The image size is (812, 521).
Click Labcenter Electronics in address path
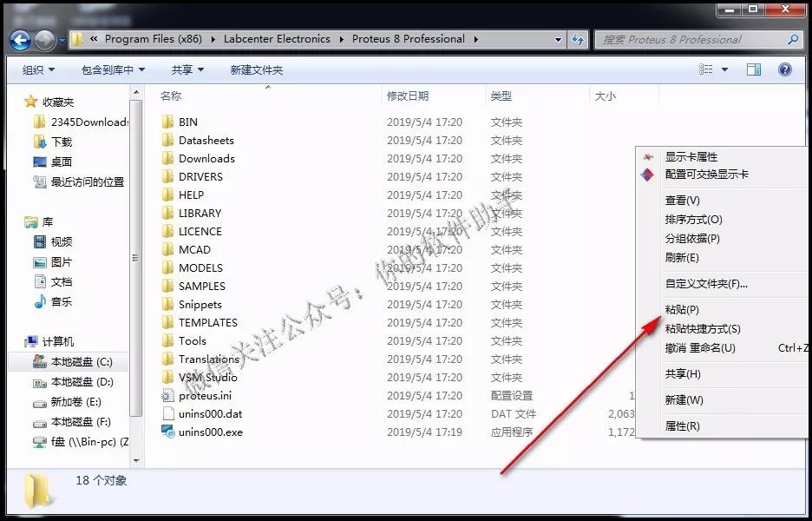click(x=277, y=39)
